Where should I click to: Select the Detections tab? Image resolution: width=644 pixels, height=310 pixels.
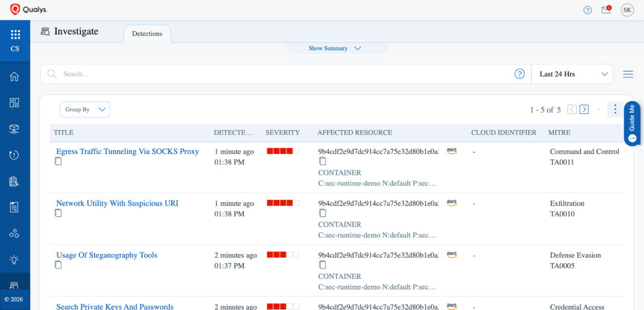click(147, 34)
